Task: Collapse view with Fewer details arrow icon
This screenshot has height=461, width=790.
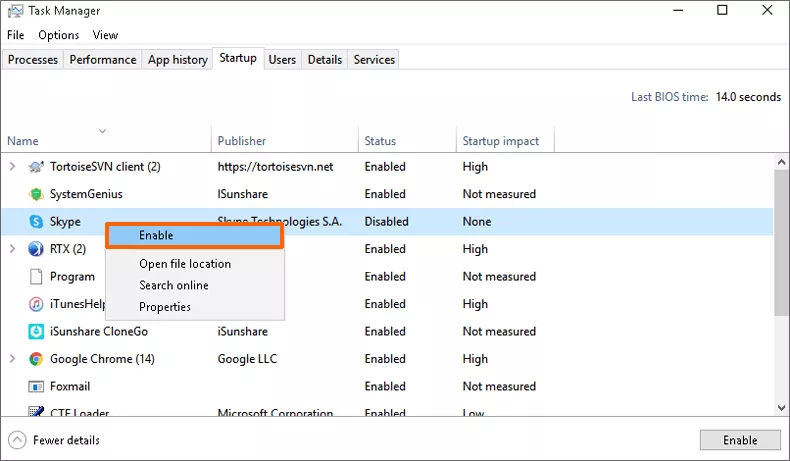Action: [17, 440]
